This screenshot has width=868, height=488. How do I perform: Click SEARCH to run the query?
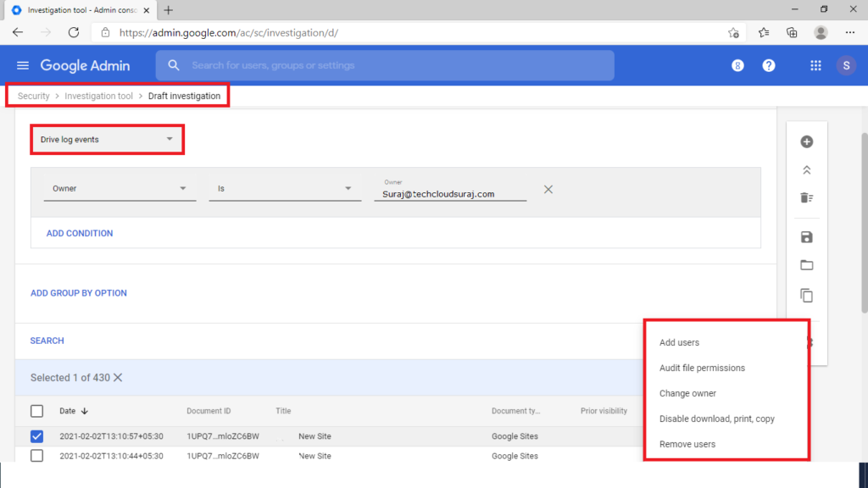47,341
